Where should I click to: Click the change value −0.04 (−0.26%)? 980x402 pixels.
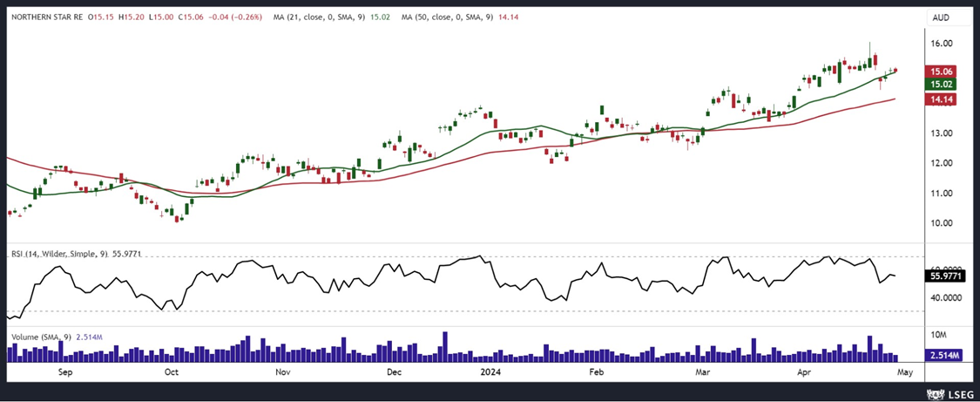234,18
